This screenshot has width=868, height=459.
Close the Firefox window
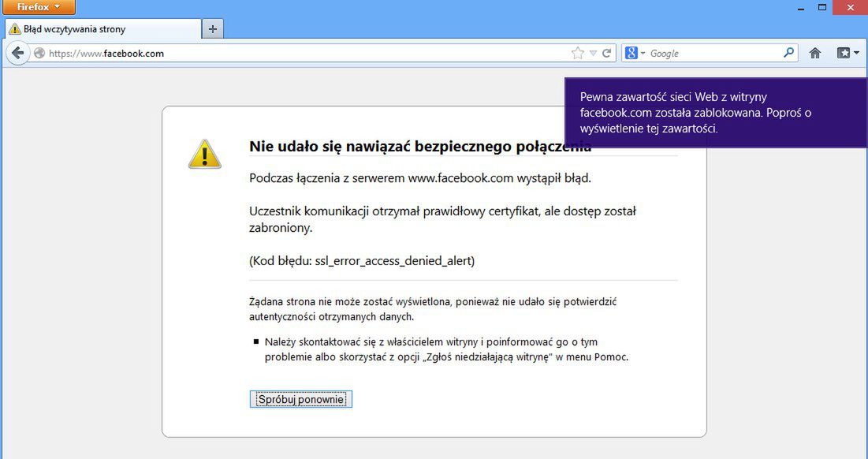click(851, 7)
